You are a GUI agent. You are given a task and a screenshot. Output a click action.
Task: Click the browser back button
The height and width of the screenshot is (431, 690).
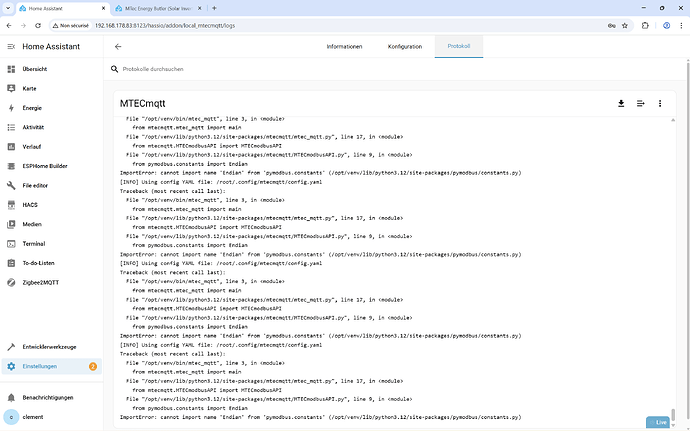pos(9,26)
